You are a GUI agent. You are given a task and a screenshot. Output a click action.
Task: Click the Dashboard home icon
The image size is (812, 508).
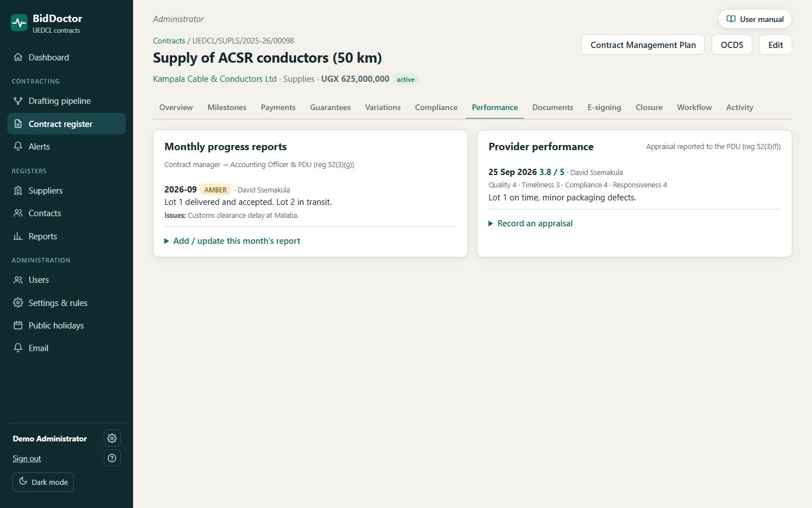(x=18, y=57)
